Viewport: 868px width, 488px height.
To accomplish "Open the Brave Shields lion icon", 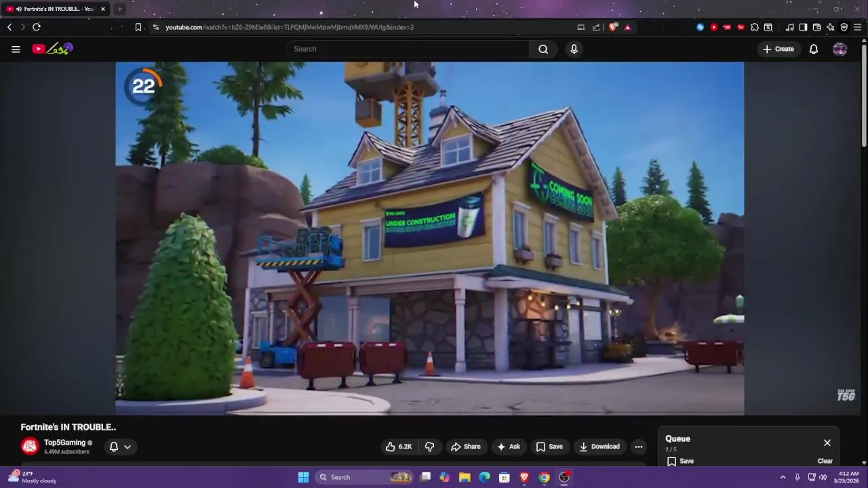I will pyautogui.click(x=613, y=27).
